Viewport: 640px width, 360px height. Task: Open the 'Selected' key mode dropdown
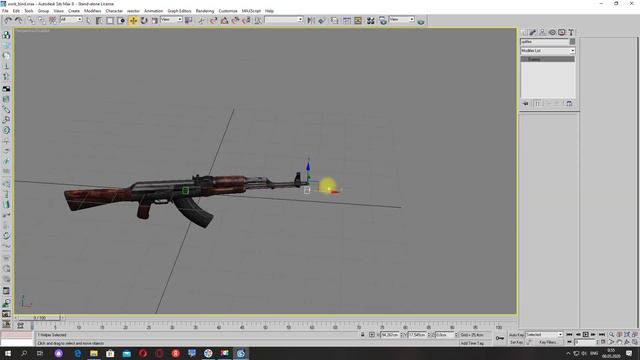tap(544, 335)
